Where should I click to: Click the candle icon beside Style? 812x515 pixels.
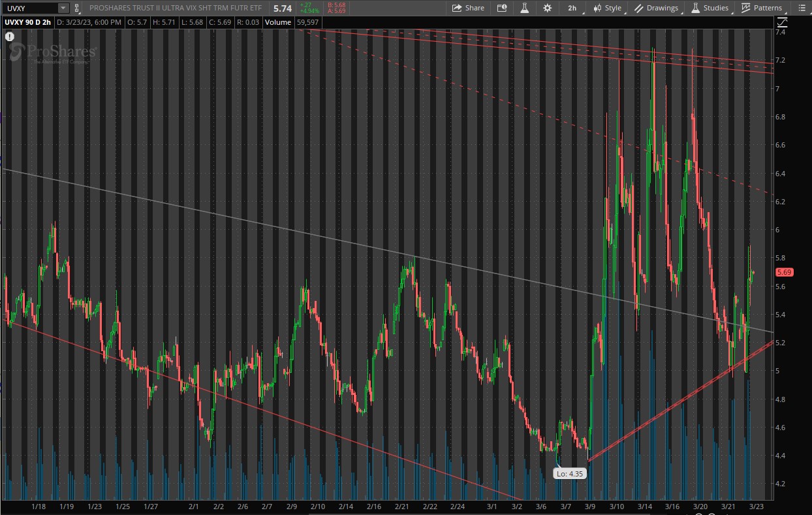597,8
